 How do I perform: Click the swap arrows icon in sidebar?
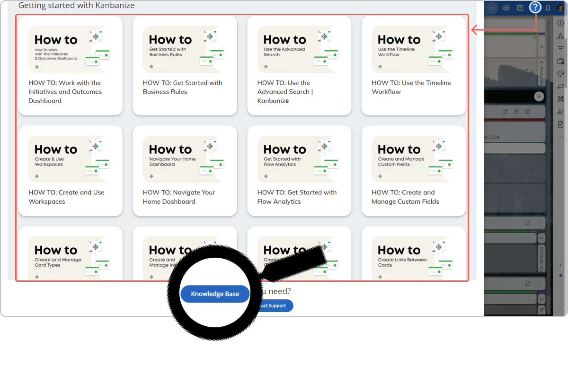tap(561, 86)
